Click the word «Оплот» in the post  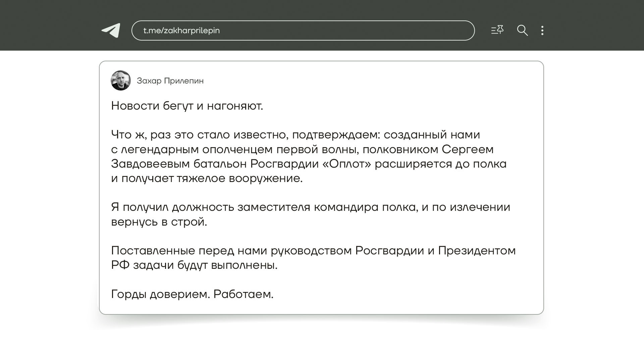(346, 164)
